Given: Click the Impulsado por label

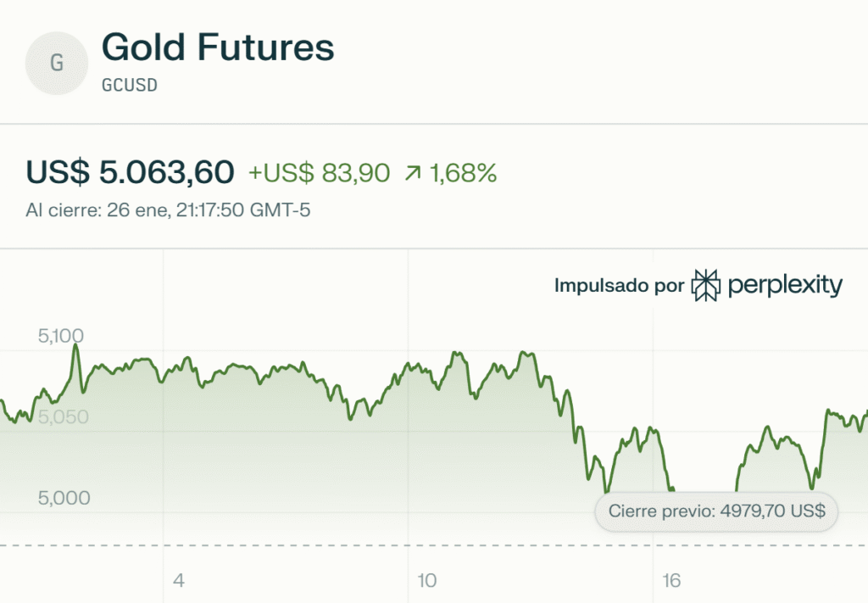Looking at the screenshot, I should (619, 286).
